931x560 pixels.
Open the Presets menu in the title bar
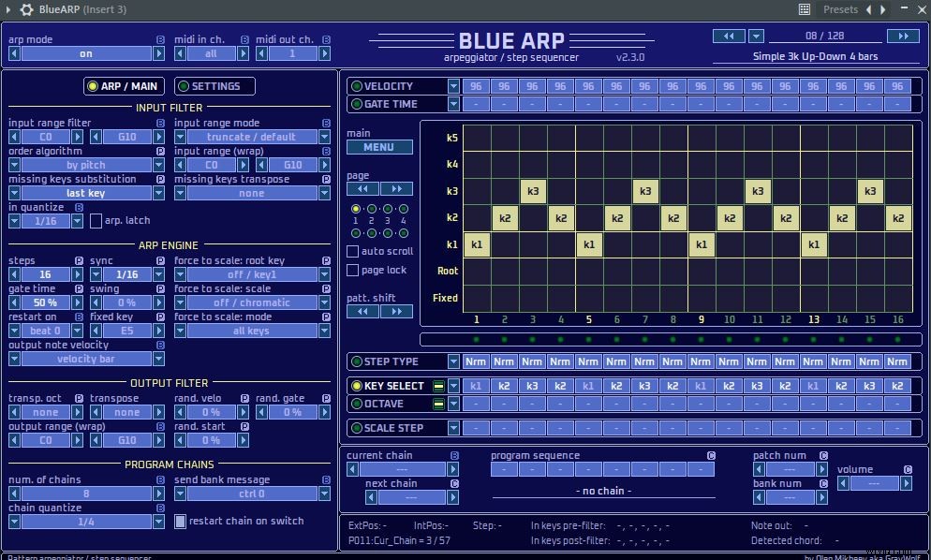(840, 9)
